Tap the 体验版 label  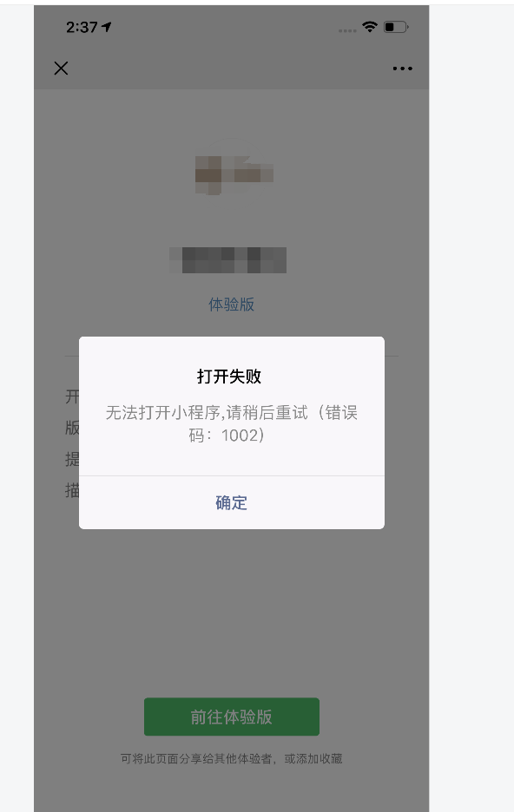(x=232, y=304)
